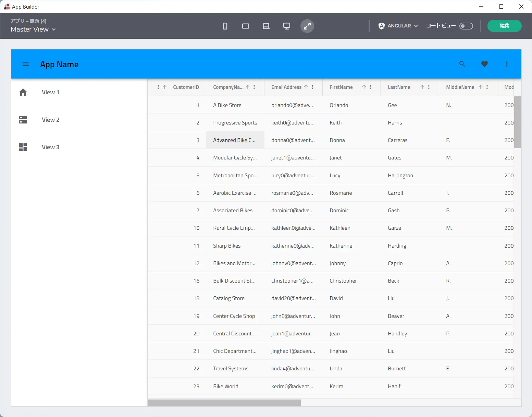Switch to tablet landscape preview icon
The image size is (532, 417).
246,26
